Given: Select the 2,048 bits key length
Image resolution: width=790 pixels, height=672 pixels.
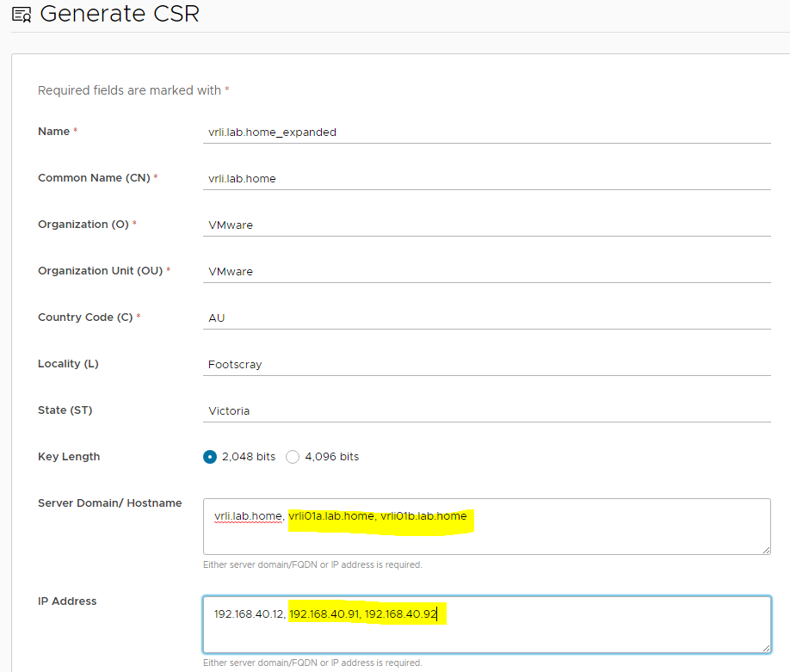Looking at the screenshot, I should pos(210,457).
